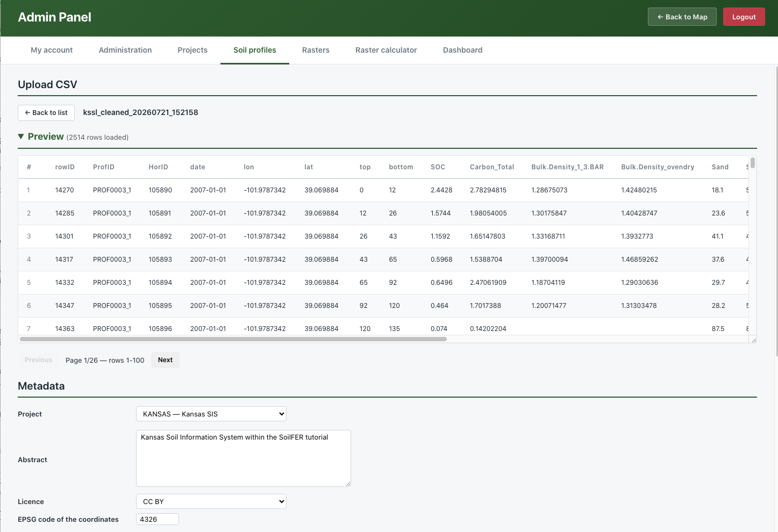Screen dimensions: 778x532
Task: Open the Dashboard tab
Action: tap(463, 50)
